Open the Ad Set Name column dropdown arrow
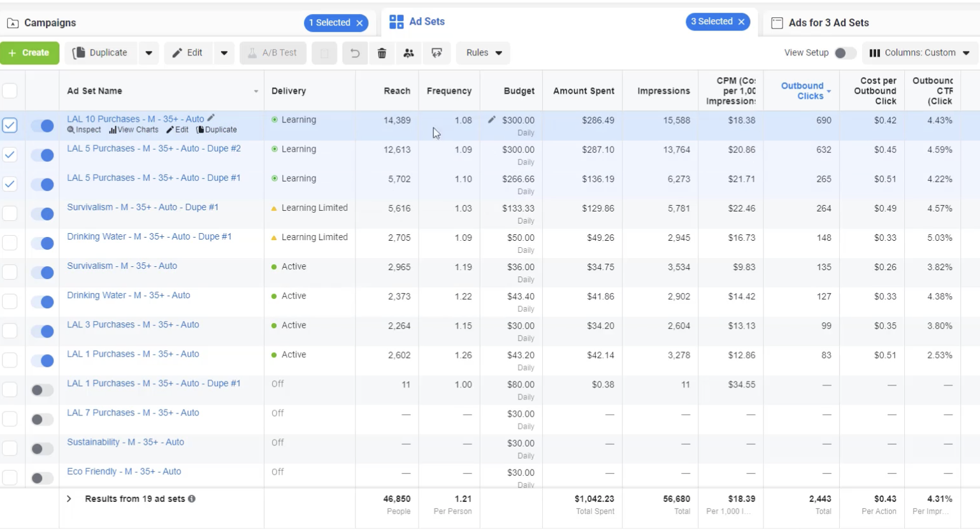 coord(256,91)
